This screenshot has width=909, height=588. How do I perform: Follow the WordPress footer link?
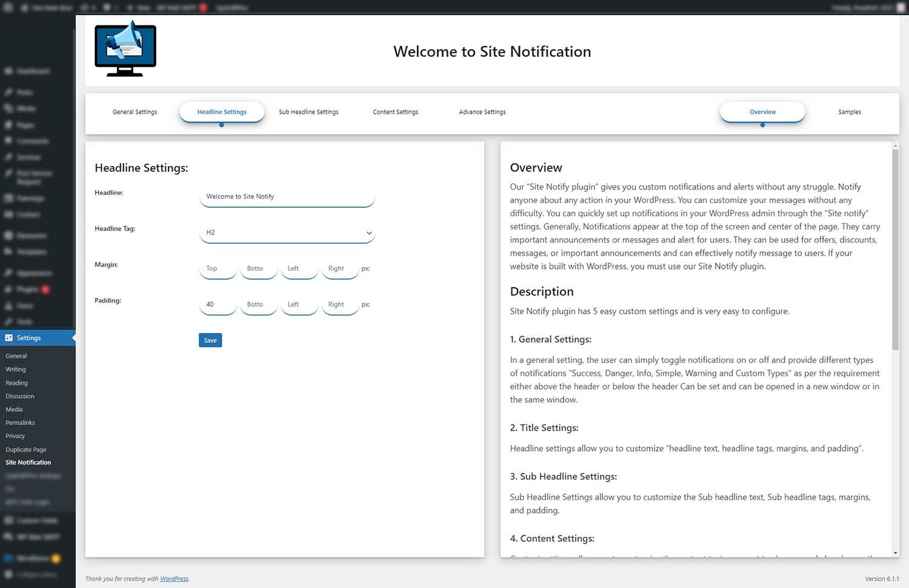click(174, 579)
